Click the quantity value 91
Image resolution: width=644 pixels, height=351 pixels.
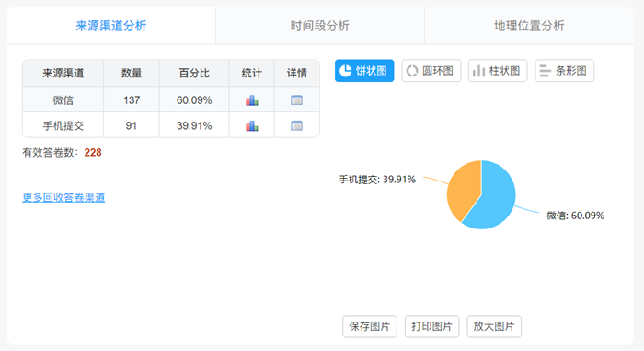tap(132, 125)
